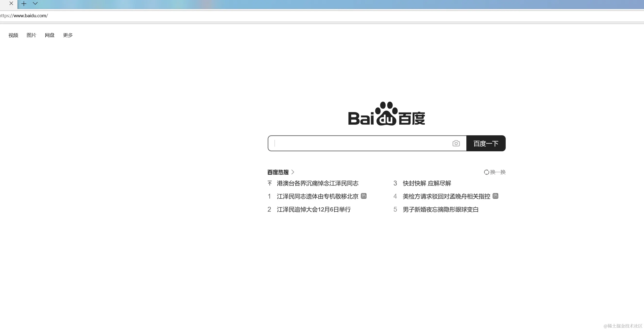Click the pinned-top arrow icon in hot list
644x330 pixels.
coord(270,183)
